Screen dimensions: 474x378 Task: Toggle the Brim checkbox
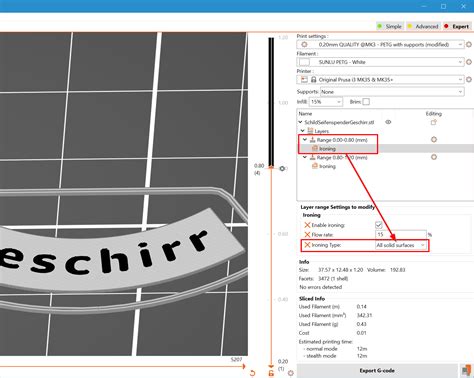point(366,102)
